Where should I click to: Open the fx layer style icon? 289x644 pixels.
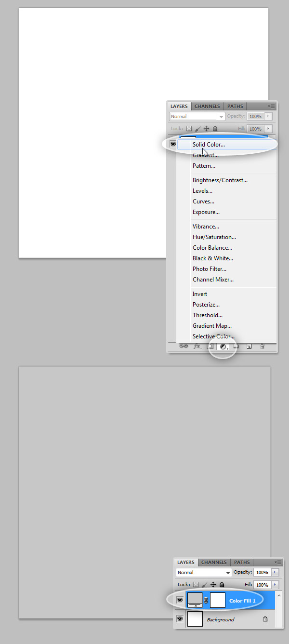click(x=197, y=346)
